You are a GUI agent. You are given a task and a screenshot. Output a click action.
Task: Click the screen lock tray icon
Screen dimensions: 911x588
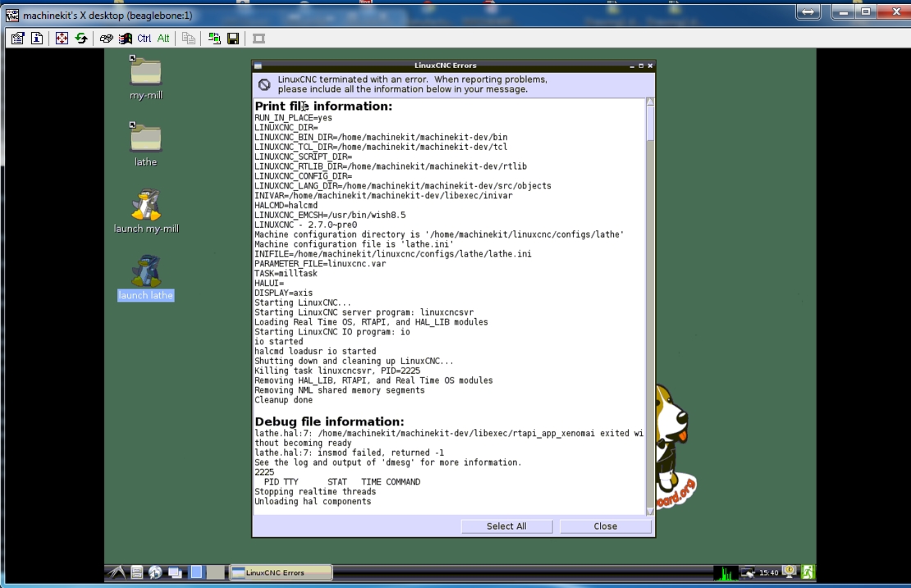[789, 571]
